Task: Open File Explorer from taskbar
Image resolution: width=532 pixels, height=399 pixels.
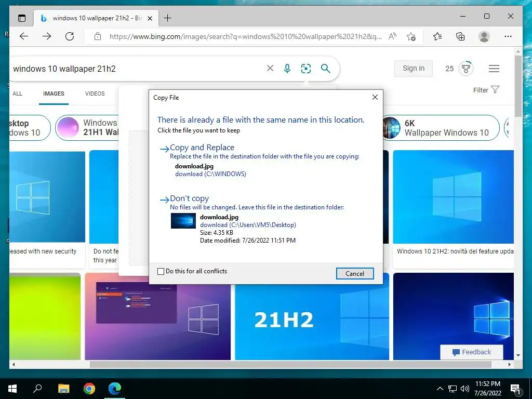Action: pyautogui.click(x=63, y=389)
